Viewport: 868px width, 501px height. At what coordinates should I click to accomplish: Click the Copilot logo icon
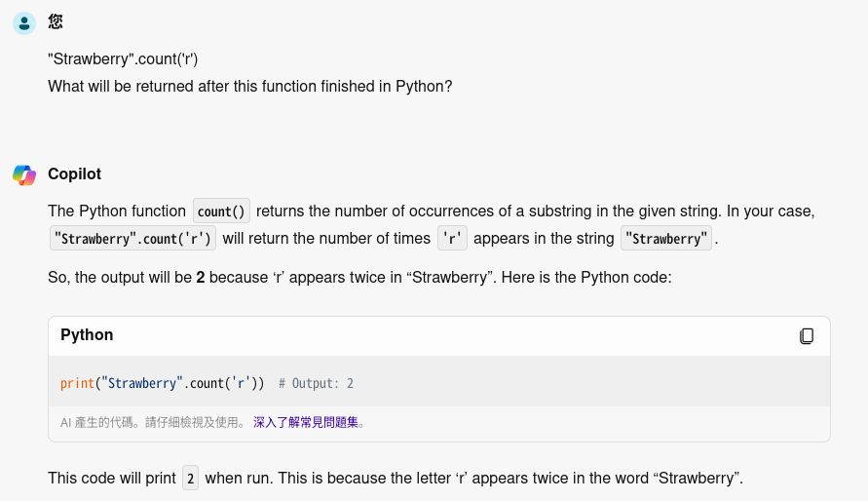tap(24, 174)
